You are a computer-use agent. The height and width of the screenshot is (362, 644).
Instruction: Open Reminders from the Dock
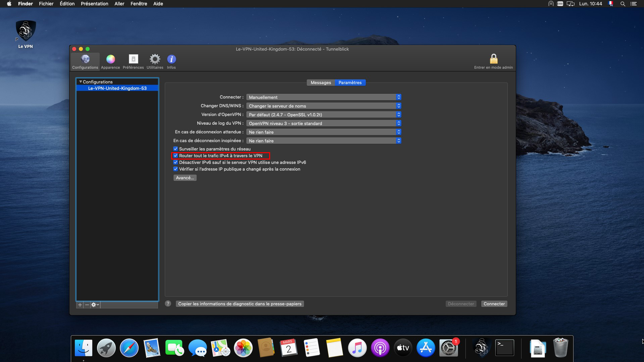[311, 348]
